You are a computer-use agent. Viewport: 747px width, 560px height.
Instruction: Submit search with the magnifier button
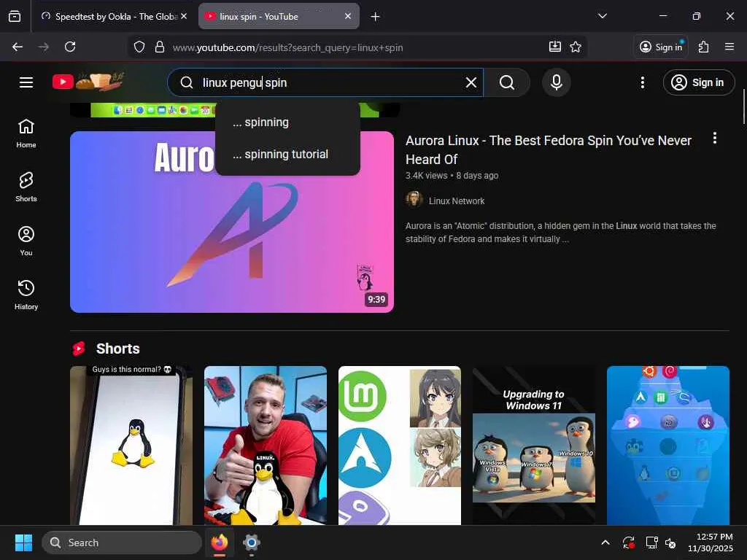point(507,82)
